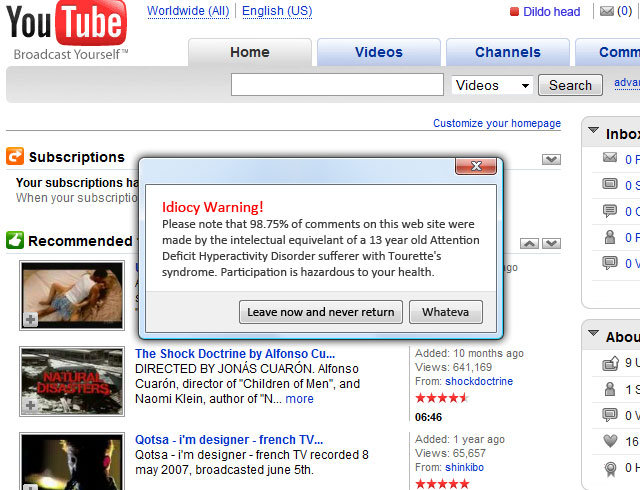Open The Shock Doctrine by Alfonso Cu... video

point(235,354)
